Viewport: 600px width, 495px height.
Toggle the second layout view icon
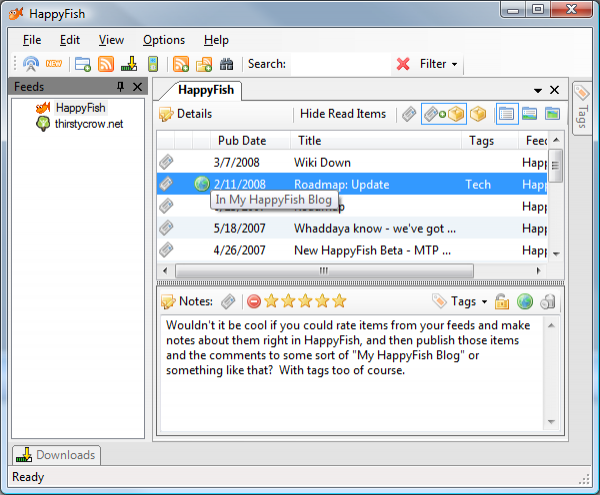coord(530,114)
